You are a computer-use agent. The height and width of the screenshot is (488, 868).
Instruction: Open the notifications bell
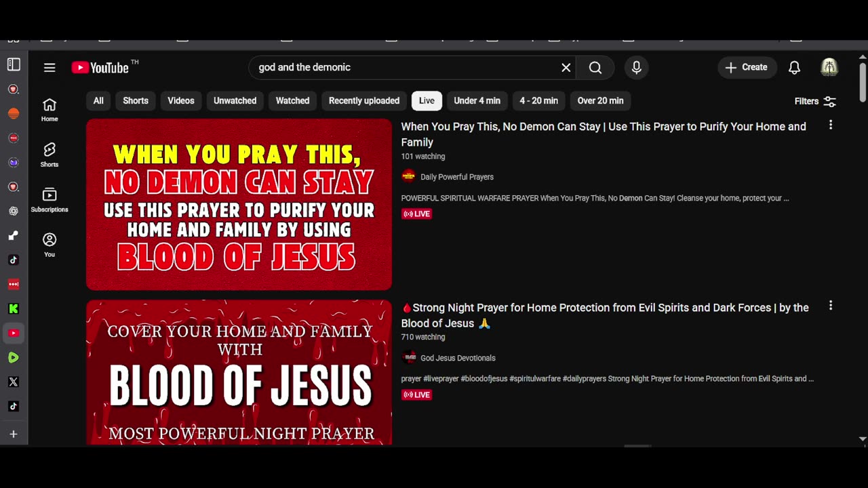click(794, 67)
